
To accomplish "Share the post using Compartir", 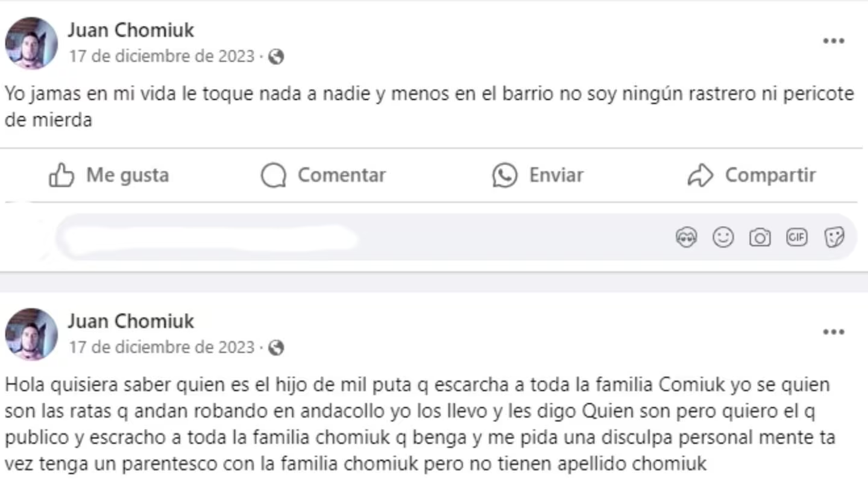I will 752,175.
